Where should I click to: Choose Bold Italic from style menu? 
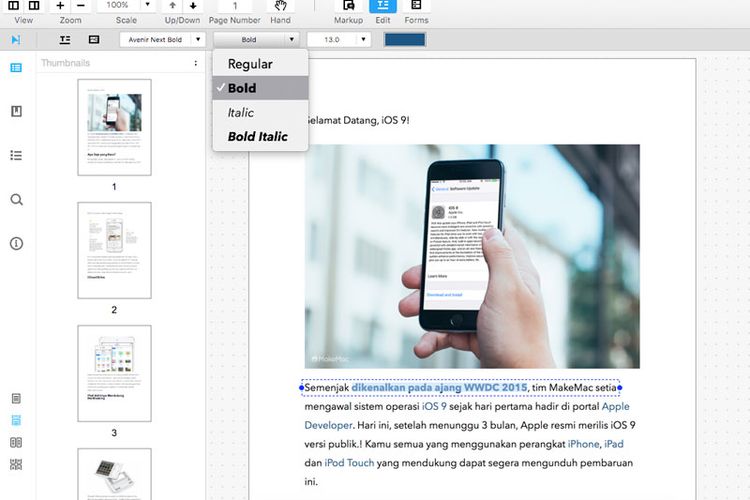261,136
